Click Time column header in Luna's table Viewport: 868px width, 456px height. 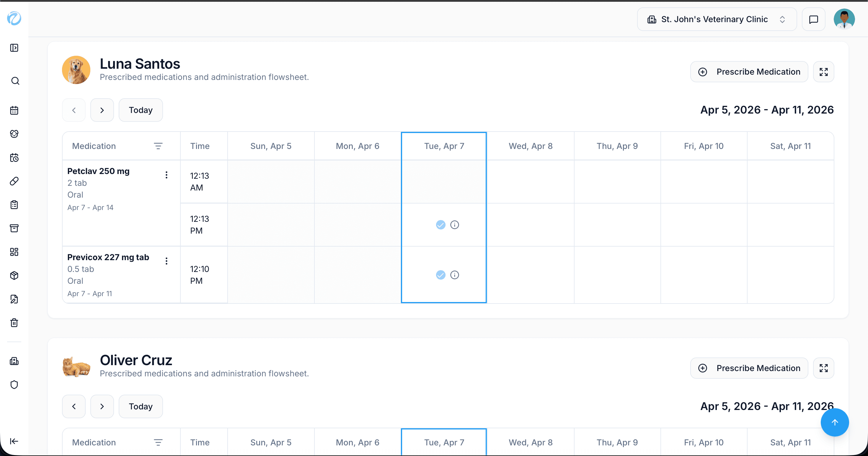[204, 146]
